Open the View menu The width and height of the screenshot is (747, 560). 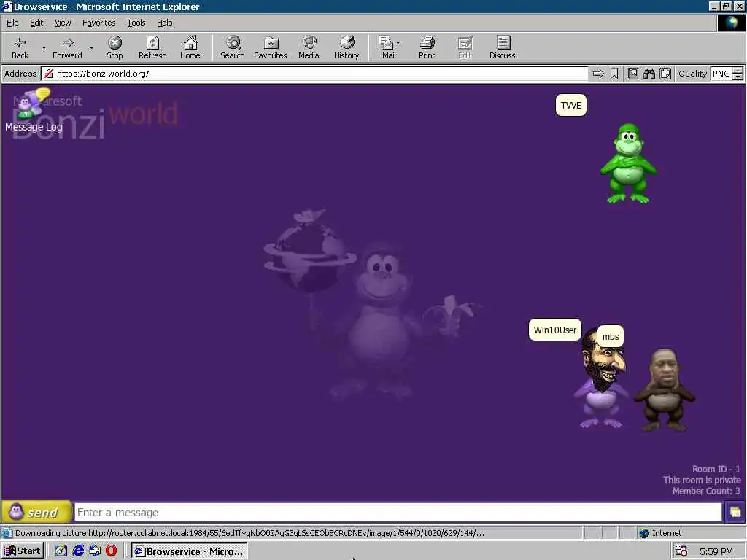click(x=63, y=23)
